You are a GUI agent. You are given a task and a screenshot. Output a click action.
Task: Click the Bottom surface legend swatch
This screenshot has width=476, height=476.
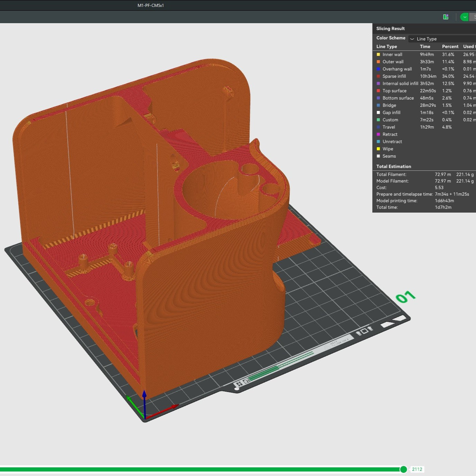coord(378,98)
